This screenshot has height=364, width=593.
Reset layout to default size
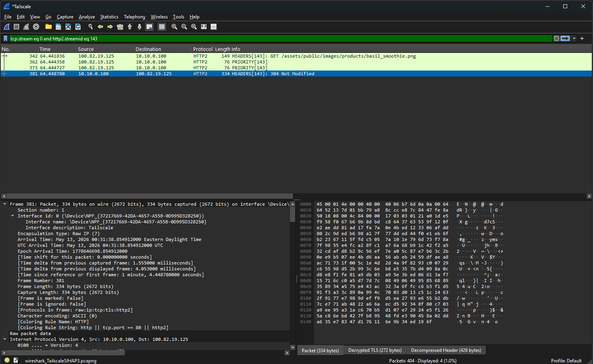tap(204, 27)
